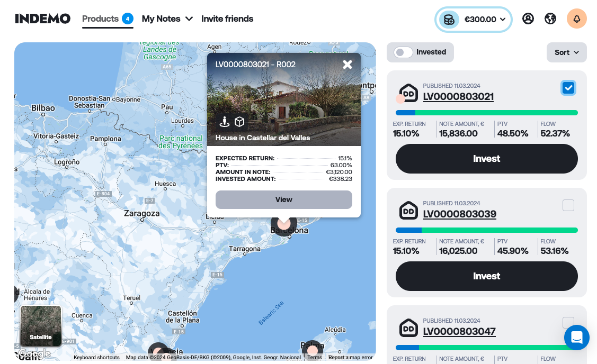Open the user profile icon

[528, 19]
